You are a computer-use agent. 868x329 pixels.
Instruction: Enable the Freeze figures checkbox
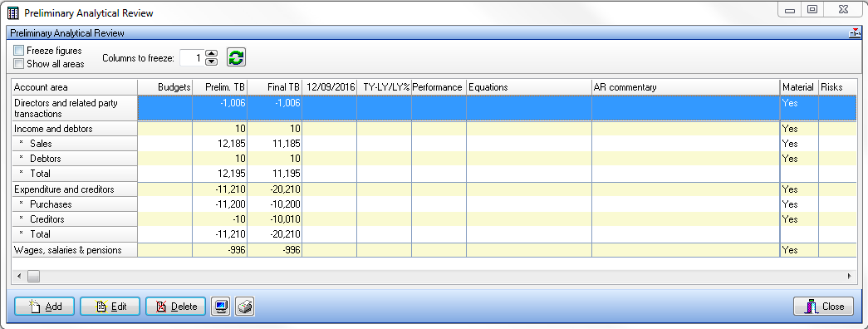[x=19, y=51]
